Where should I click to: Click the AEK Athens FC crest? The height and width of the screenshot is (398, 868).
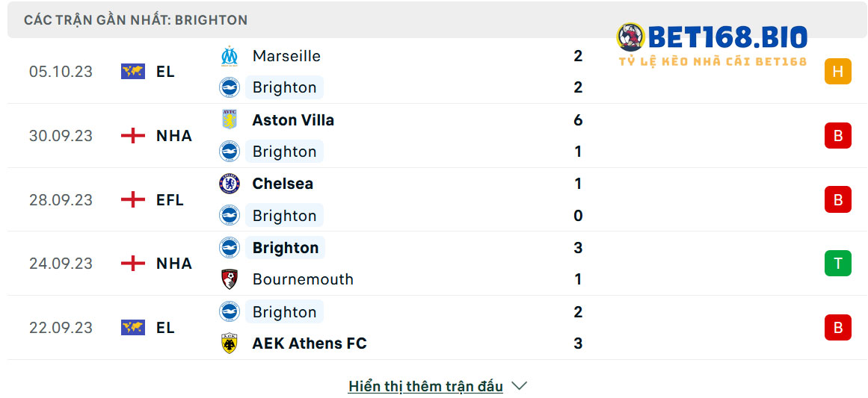[x=230, y=343]
